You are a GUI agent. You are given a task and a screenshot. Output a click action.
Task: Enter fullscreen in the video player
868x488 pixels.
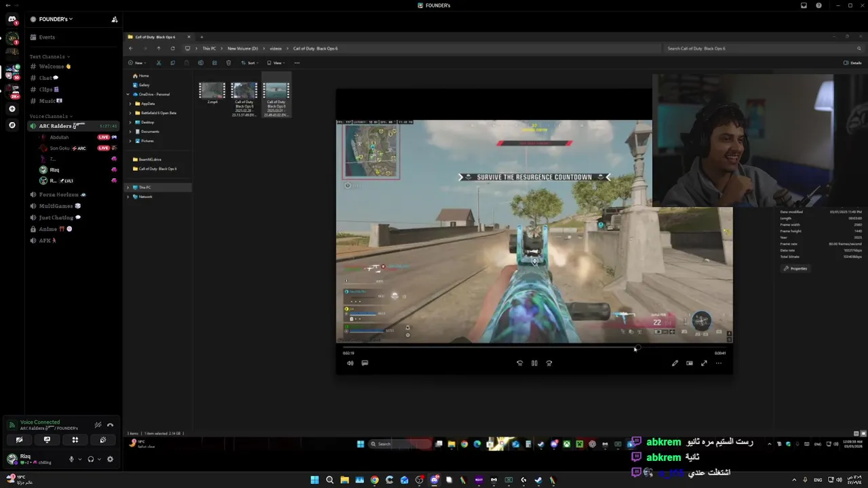704,363
